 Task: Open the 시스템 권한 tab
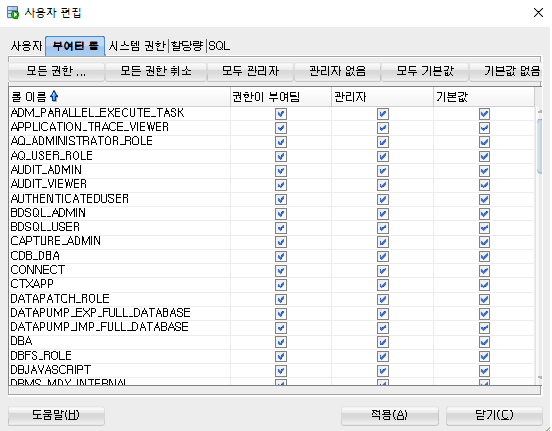tap(137, 46)
